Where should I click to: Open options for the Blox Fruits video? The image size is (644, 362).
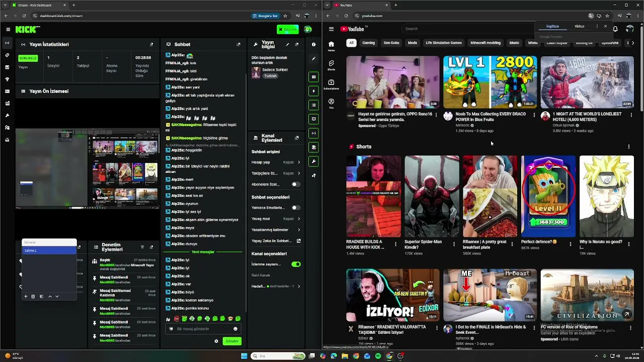coord(534,115)
